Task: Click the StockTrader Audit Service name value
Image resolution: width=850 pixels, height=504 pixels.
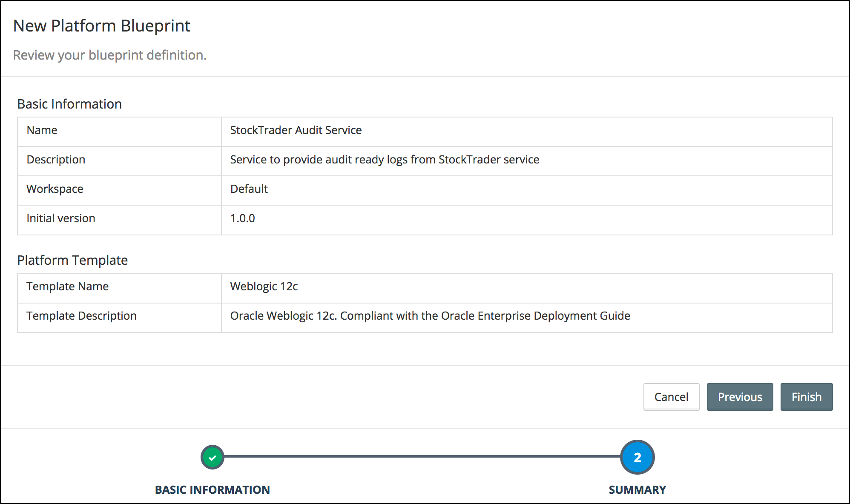Action: [296, 130]
